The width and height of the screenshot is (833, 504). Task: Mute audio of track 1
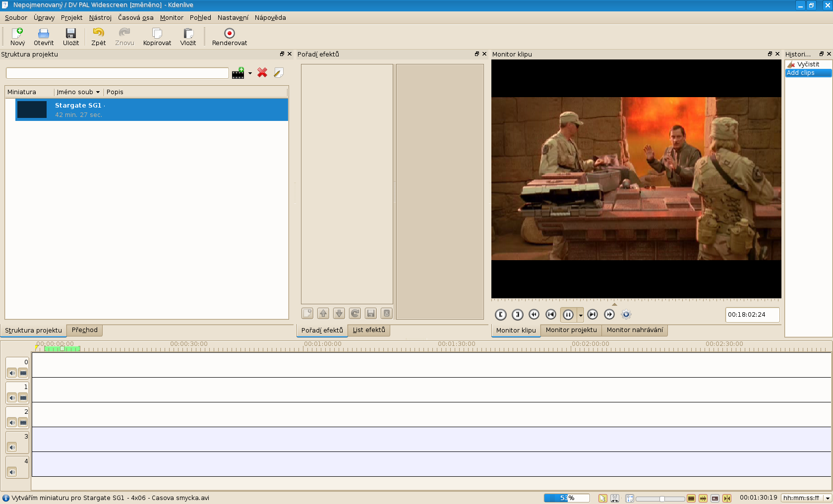[12, 398]
